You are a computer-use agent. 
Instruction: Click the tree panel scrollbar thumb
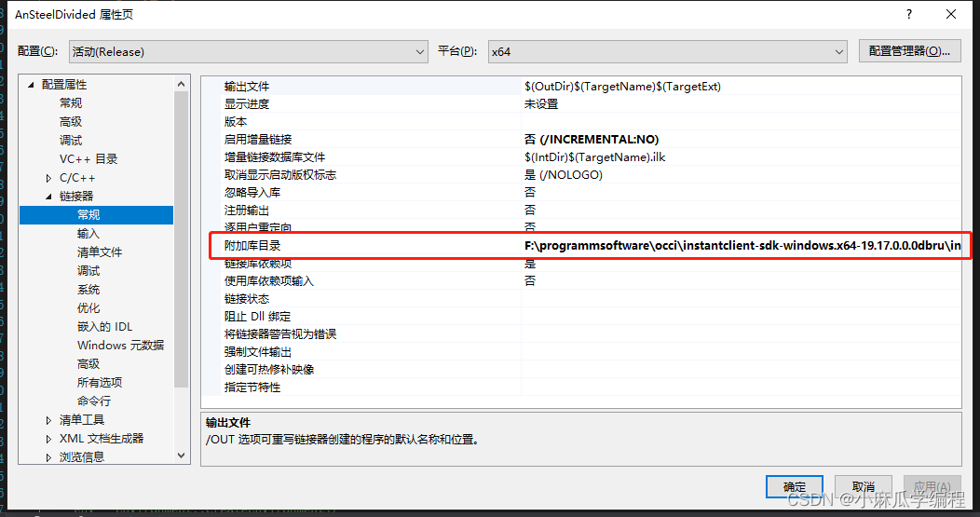click(182, 239)
